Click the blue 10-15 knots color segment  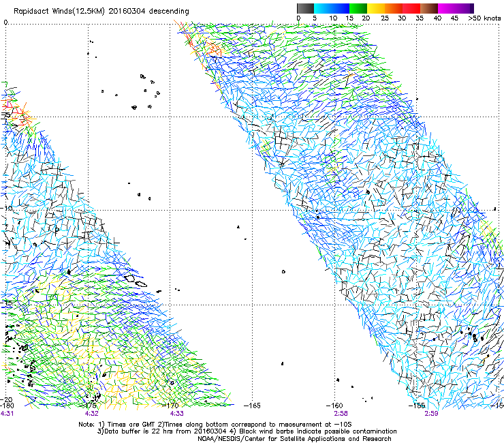point(341,8)
